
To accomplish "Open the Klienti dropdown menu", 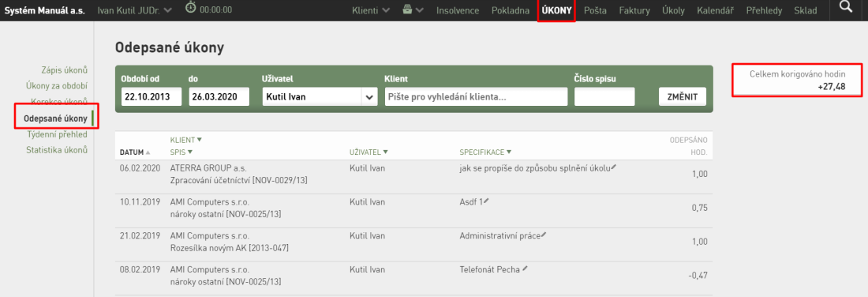I will click(x=370, y=10).
